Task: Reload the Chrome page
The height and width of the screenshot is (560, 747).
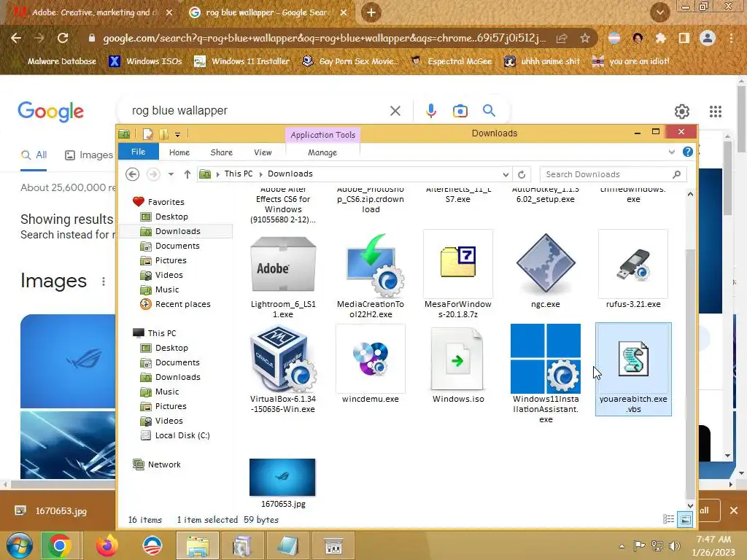Action: (x=63, y=38)
